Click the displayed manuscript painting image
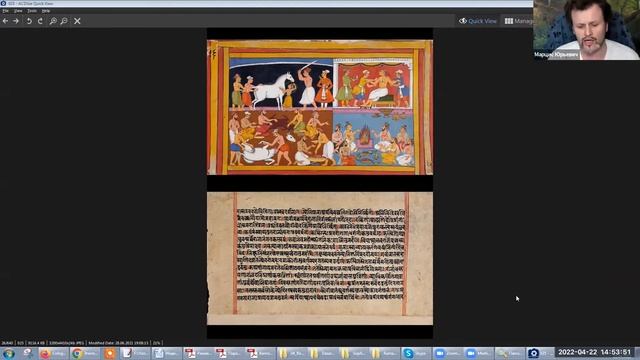Image resolution: width=640 pixels, height=360 pixels. [320, 182]
